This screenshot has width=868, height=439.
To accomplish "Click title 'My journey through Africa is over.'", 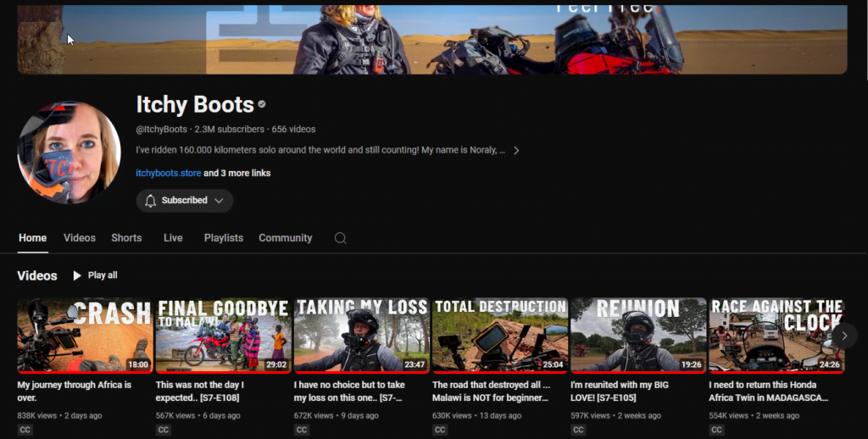I will [75, 392].
